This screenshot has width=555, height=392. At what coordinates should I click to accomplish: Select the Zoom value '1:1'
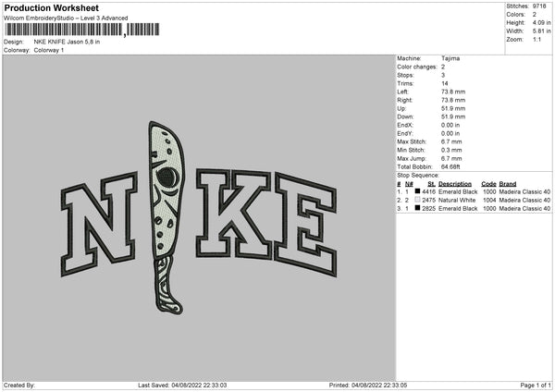[x=536, y=39]
